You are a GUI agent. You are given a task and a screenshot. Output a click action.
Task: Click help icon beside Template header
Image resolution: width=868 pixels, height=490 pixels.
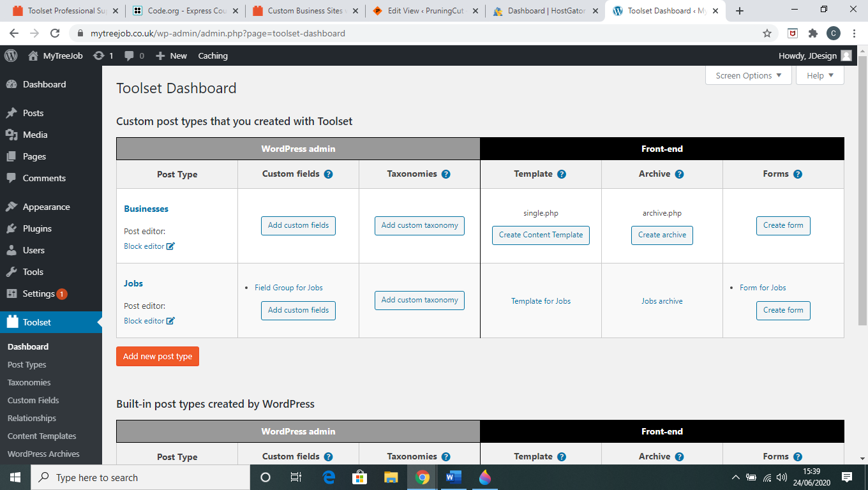click(x=561, y=174)
